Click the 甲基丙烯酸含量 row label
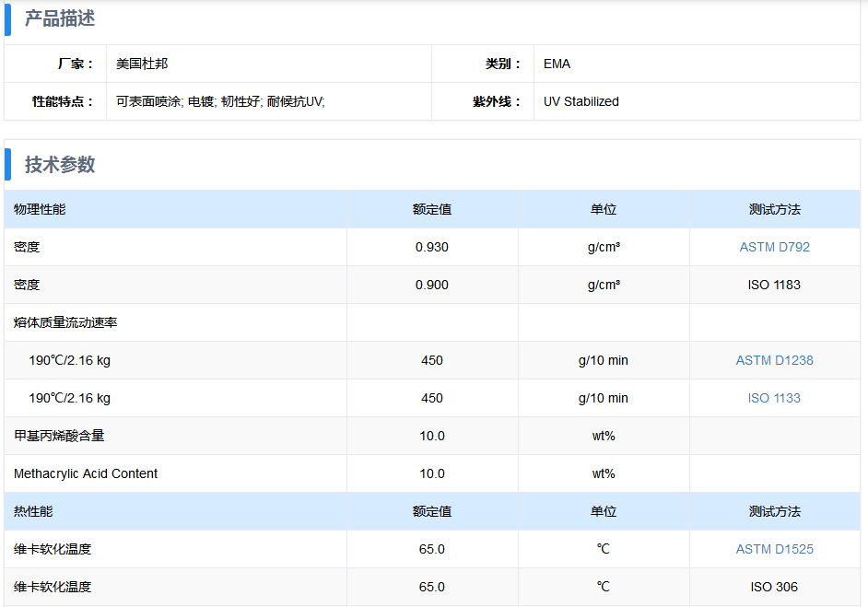Screen dimensions: 868x607 tap(59, 436)
